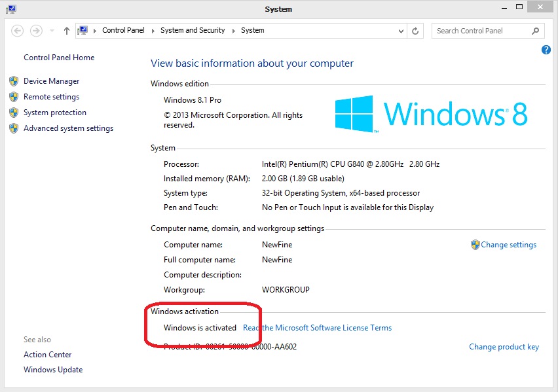The width and height of the screenshot is (558, 392).
Task: Click View basic information about your computer heading
Action: pyautogui.click(x=252, y=63)
